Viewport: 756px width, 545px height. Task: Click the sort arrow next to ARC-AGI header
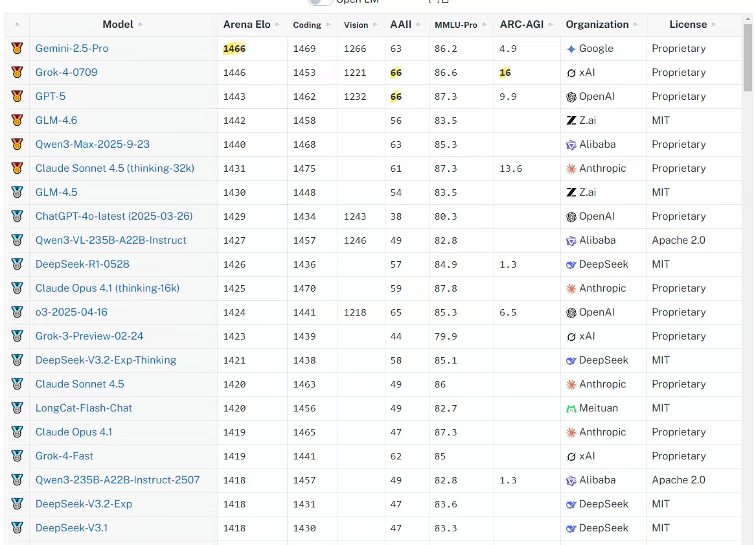coord(551,25)
